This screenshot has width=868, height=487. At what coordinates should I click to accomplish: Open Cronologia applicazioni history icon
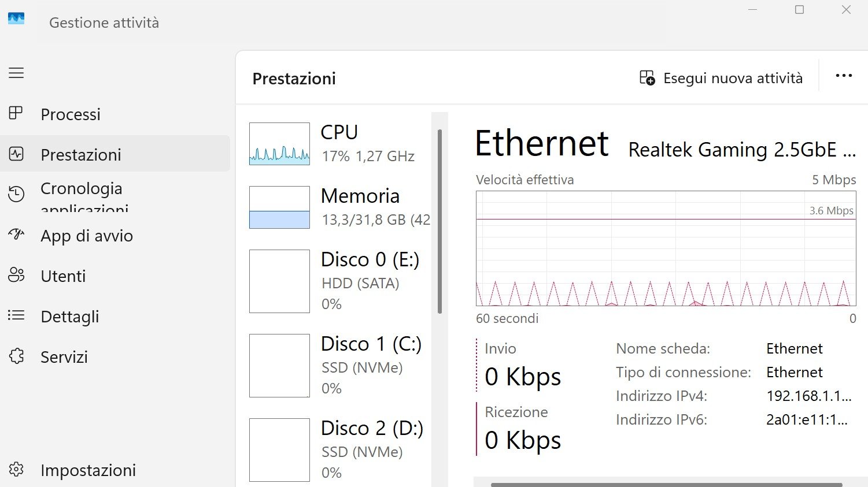pos(16,194)
